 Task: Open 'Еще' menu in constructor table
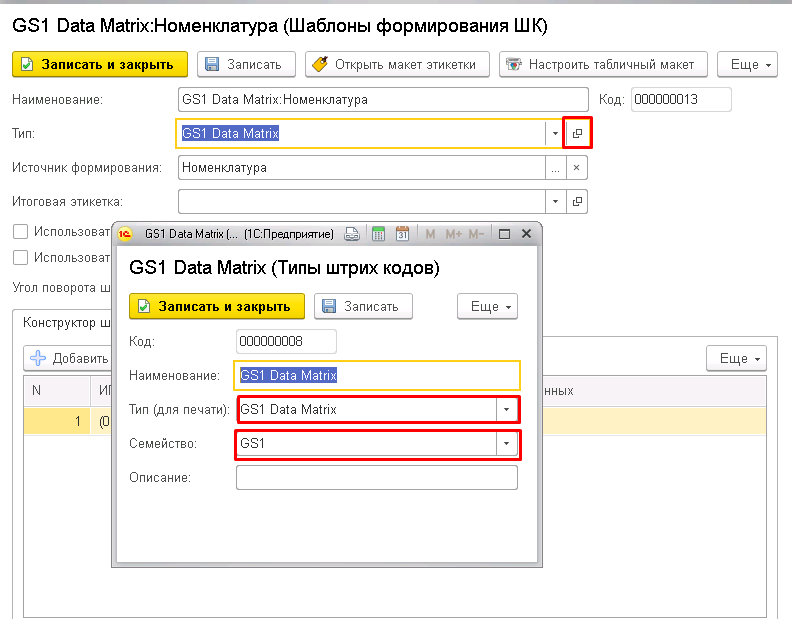(736, 358)
